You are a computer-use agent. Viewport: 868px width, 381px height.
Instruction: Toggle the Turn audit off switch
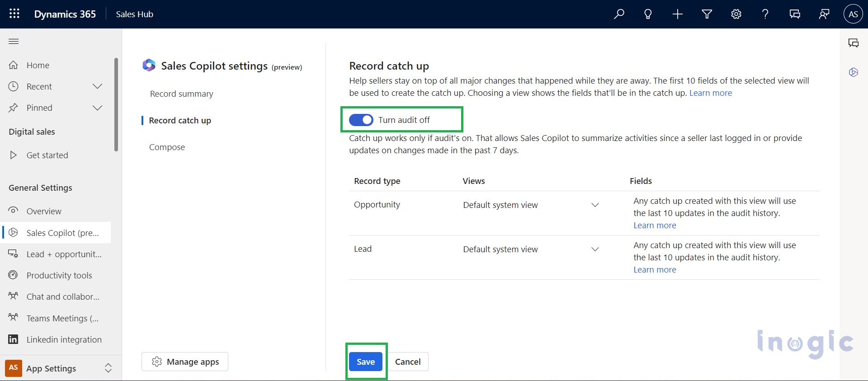pyautogui.click(x=361, y=120)
